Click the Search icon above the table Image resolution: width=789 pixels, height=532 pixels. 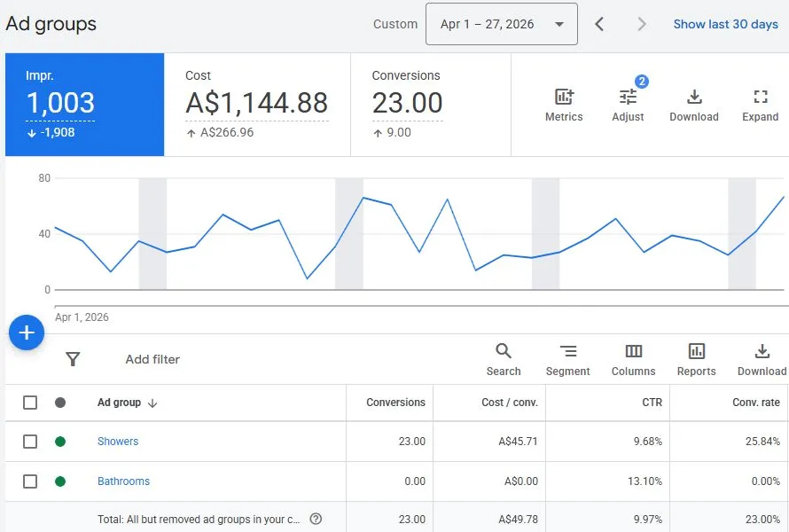point(503,352)
